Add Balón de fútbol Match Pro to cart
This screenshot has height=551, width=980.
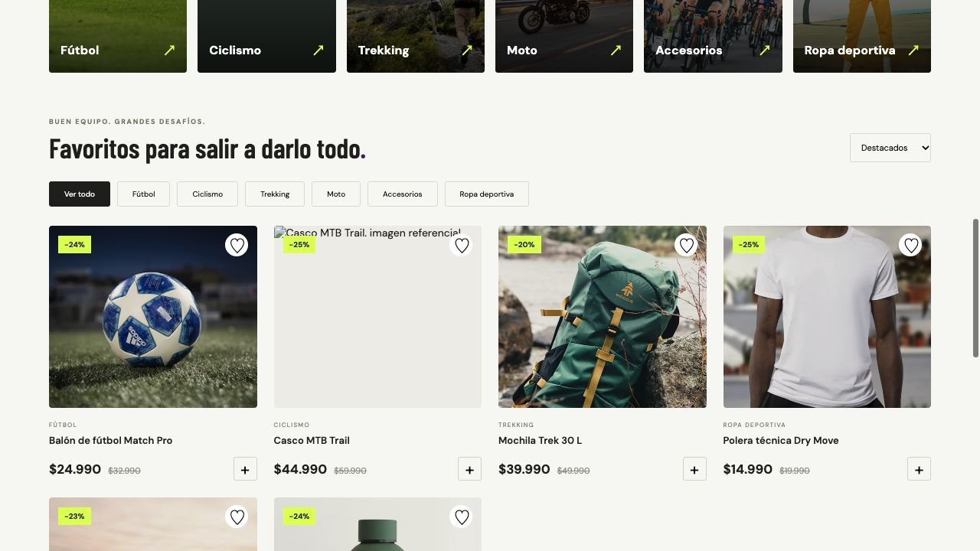point(245,469)
